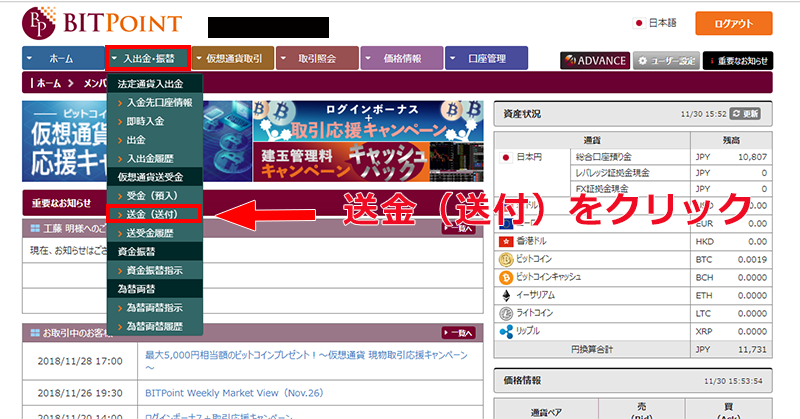800x419 pixels.
Task: Click the リップル row label
Action: pos(528,331)
